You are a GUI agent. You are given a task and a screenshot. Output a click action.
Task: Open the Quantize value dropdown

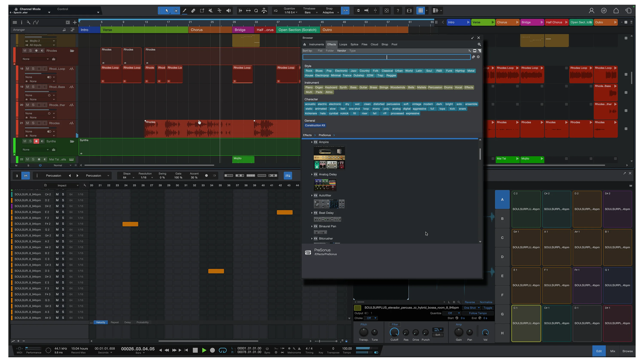click(290, 12)
